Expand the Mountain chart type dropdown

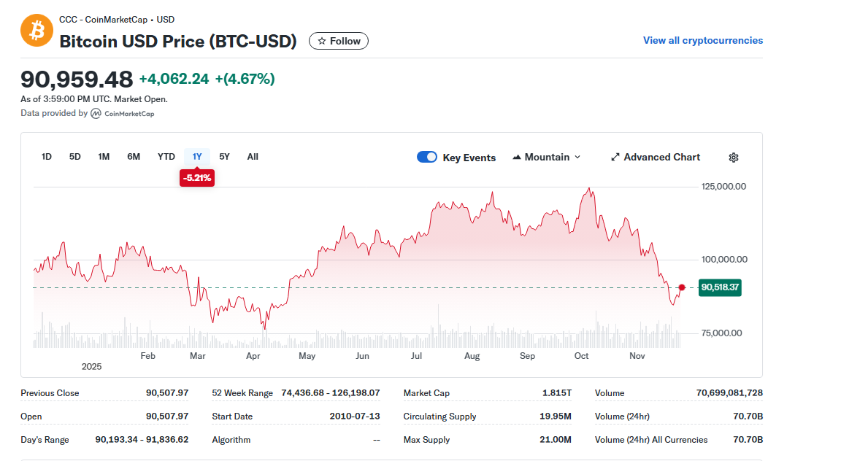tap(546, 157)
